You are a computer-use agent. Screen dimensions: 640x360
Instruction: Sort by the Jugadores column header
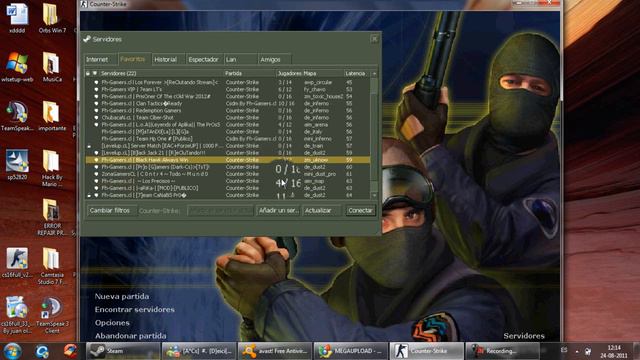[x=289, y=73]
